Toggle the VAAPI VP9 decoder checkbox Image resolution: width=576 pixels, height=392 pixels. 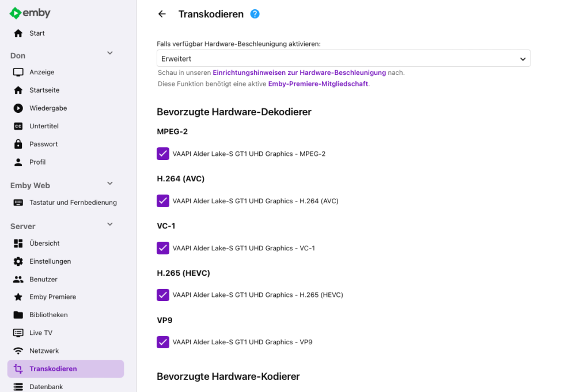click(163, 342)
